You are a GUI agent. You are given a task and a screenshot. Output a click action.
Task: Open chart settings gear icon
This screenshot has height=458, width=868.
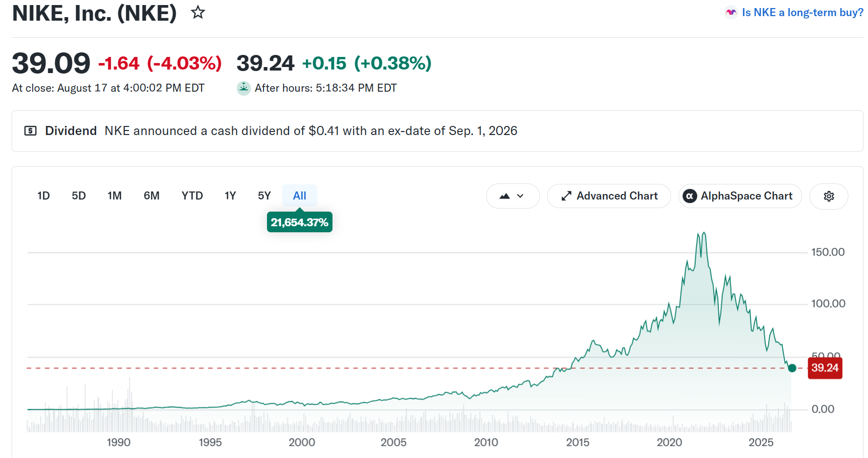tap(829, 196)
